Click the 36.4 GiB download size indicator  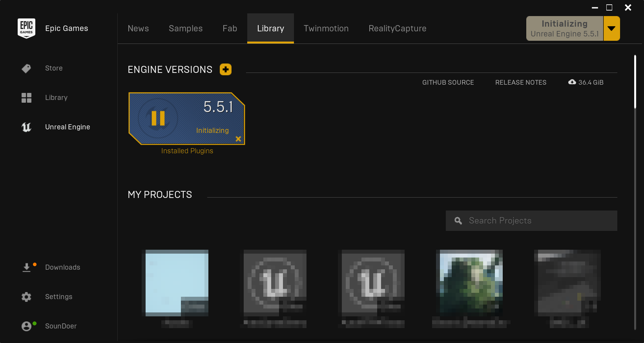click(x=586, y=82)
